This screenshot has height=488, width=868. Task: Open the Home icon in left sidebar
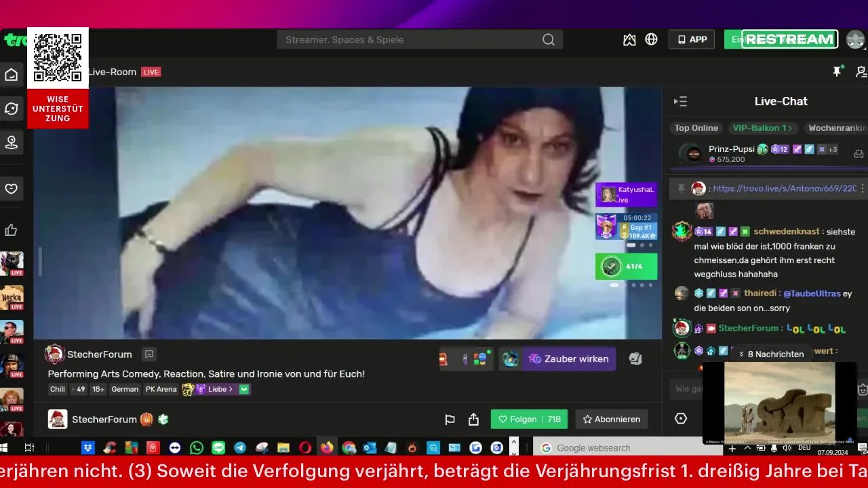(x=12, y=75)
